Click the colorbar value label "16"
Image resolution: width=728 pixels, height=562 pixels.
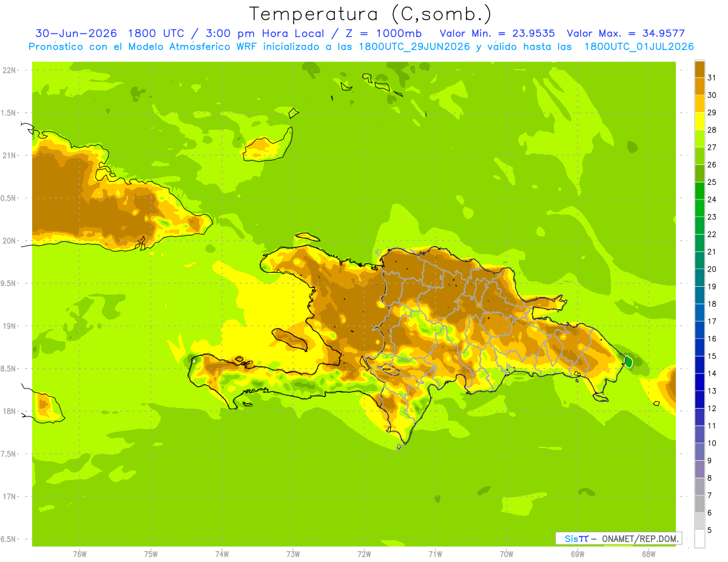coord(712,338)
